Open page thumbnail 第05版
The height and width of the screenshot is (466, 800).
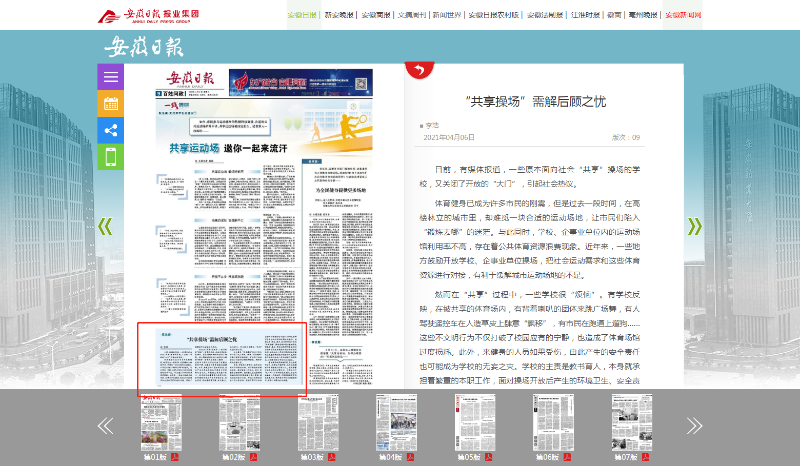pyautogui.click(x=475, y=423)
